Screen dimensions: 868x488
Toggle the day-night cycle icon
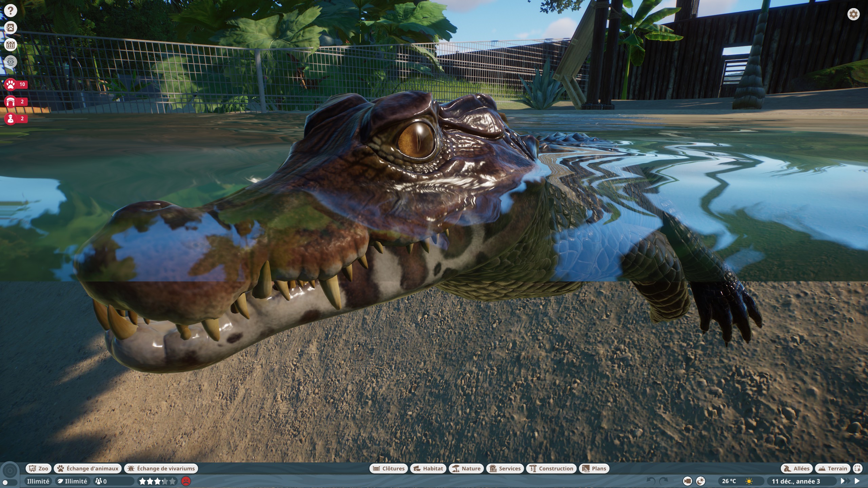point(701,481)
